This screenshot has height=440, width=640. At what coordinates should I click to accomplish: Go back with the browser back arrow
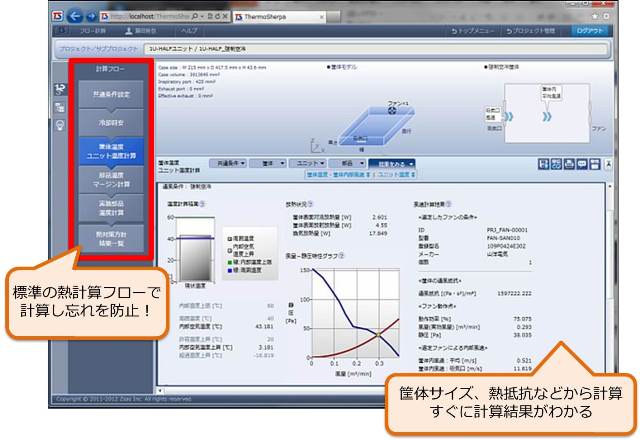coord(75,16)
